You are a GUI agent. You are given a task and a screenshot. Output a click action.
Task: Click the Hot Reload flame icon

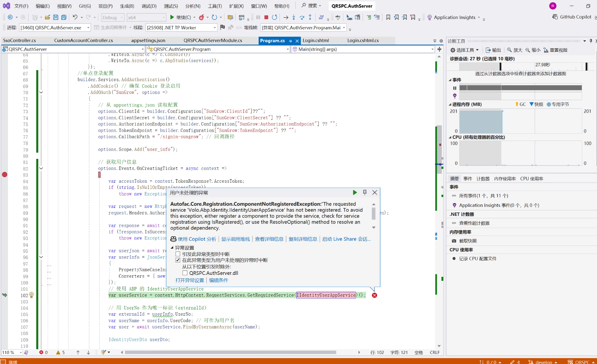[x=202, y=17]
